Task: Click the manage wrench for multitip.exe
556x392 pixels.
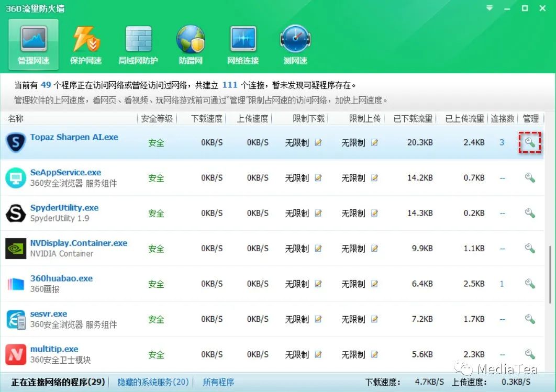Action: pyautogui.click(x=530, y=354)
